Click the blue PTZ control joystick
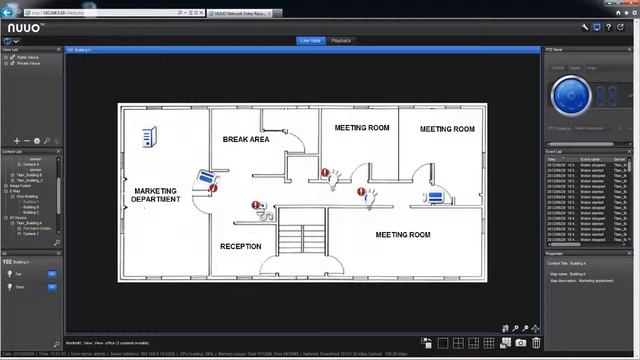The width and height of the screenshot is (640, 360). pyautogui.click(x=571, y=96)
